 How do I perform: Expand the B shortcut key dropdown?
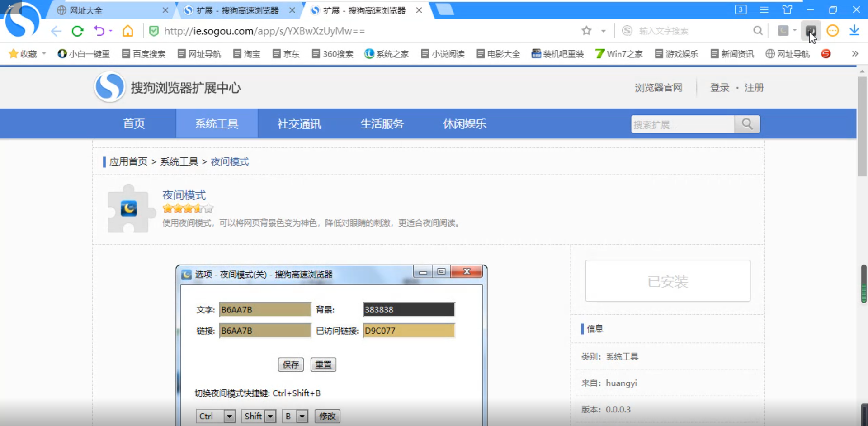pos(302,416)
